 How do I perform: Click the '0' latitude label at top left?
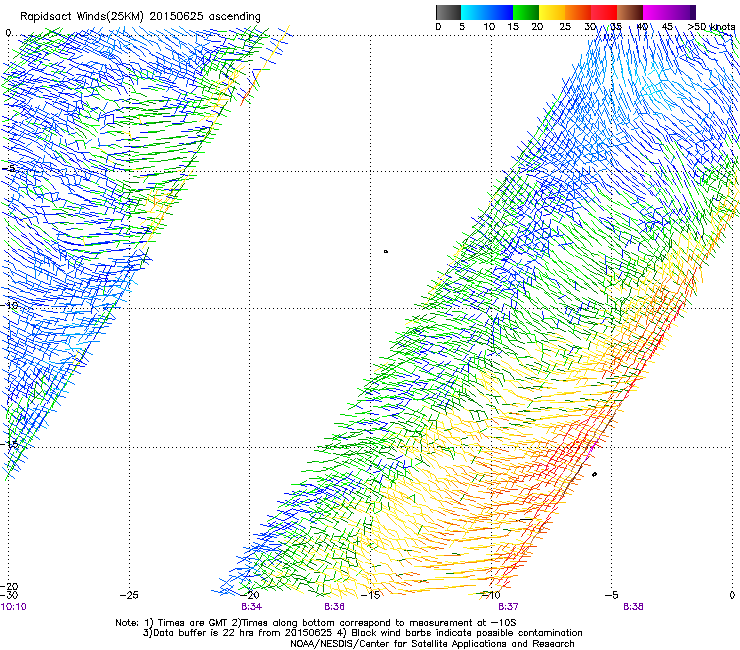point(8,33)
